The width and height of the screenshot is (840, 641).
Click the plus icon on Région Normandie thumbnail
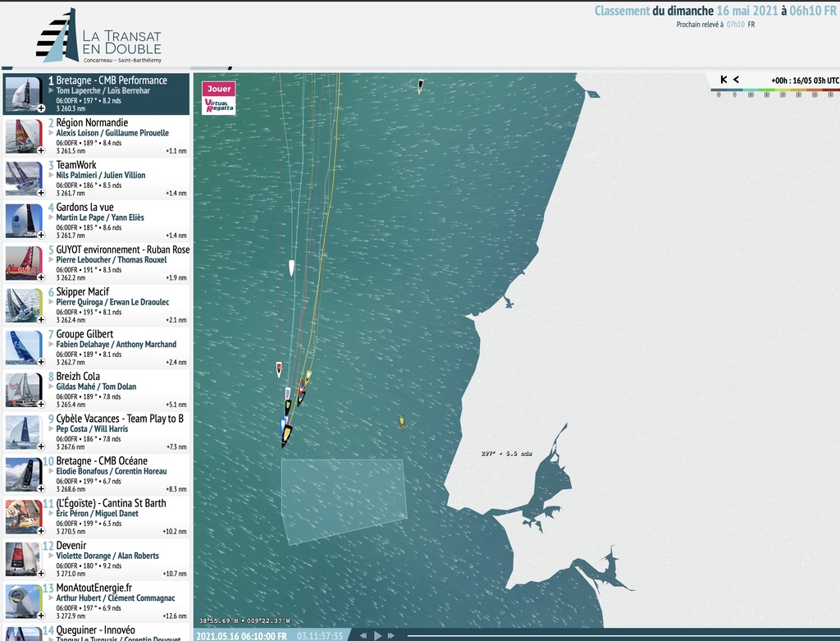pyautogui.click(x=41, y=150)
